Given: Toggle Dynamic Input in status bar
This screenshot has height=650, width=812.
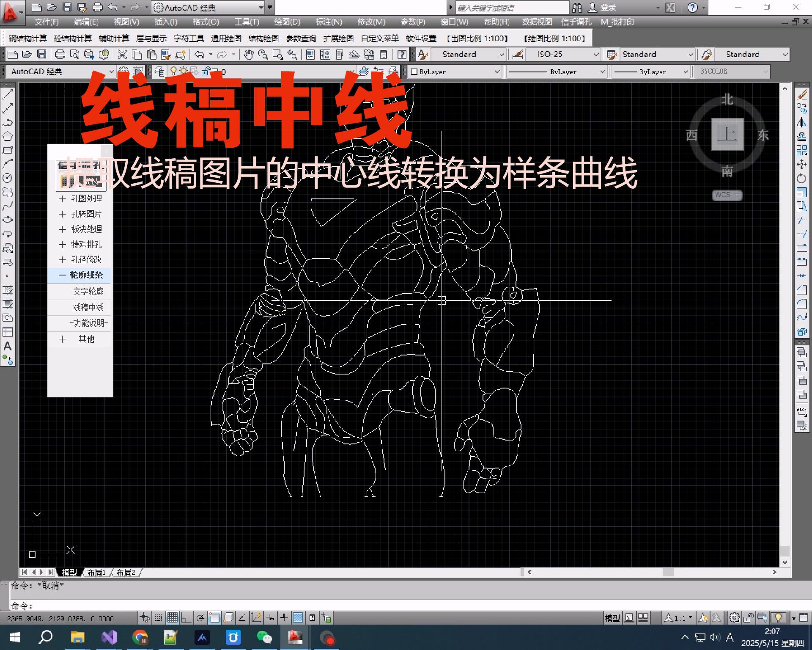Looking at the screenshot, I should click(x=270, y=618).
